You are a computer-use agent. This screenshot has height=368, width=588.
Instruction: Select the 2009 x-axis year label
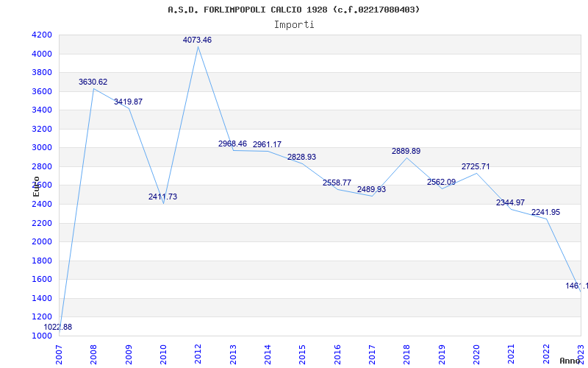click(x=128, y=355)
